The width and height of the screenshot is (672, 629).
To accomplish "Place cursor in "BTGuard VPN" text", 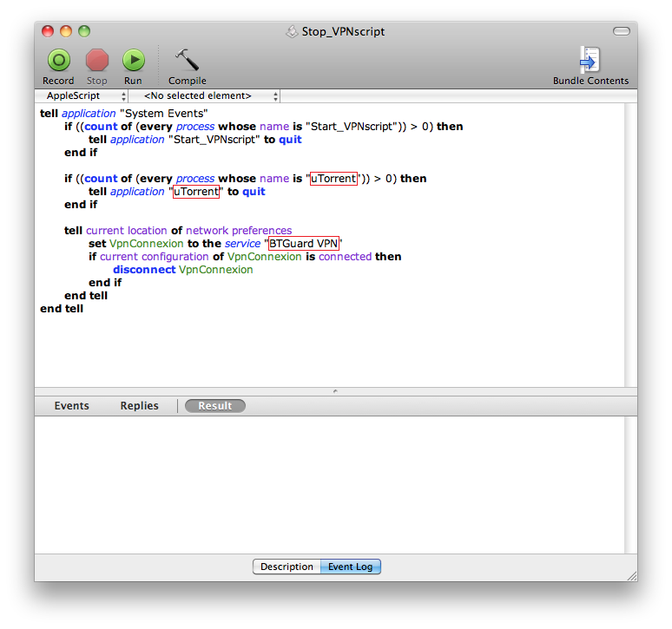I will (x=303, y=244).
